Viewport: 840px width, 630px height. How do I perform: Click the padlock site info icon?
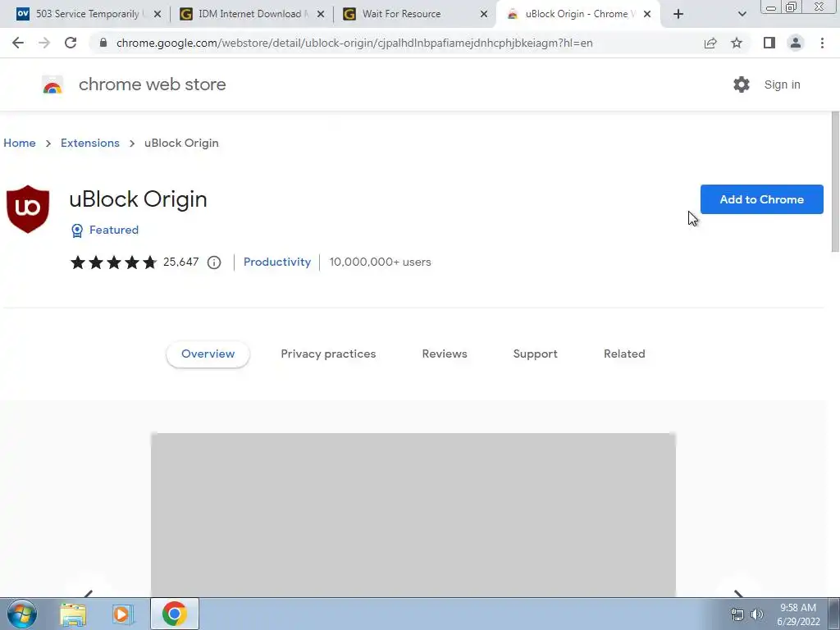103,43
